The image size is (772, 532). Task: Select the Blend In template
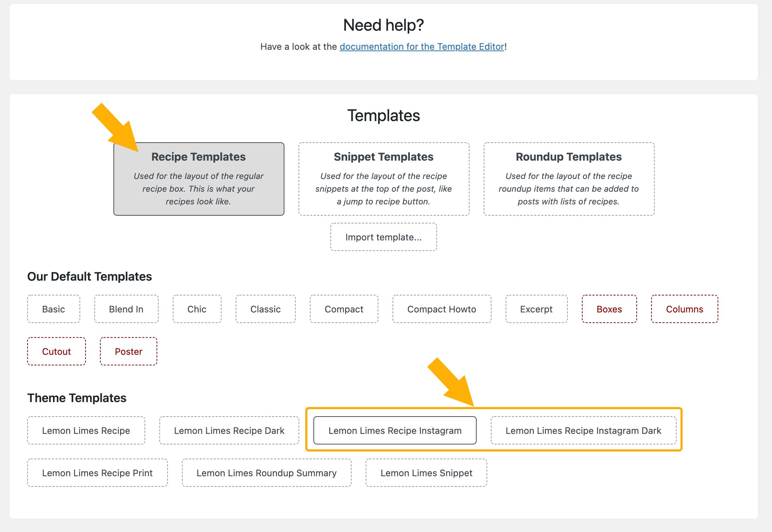point(126,309)
